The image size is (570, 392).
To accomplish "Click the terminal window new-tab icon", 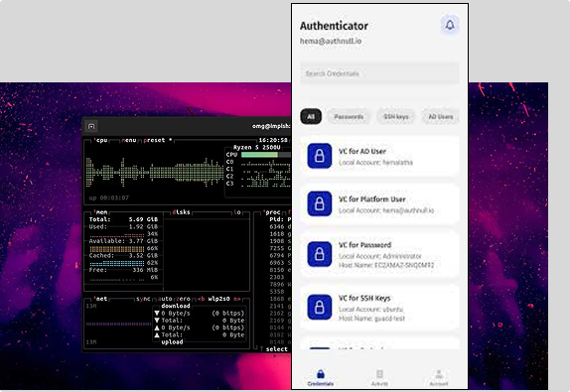I will click(91, 126).
